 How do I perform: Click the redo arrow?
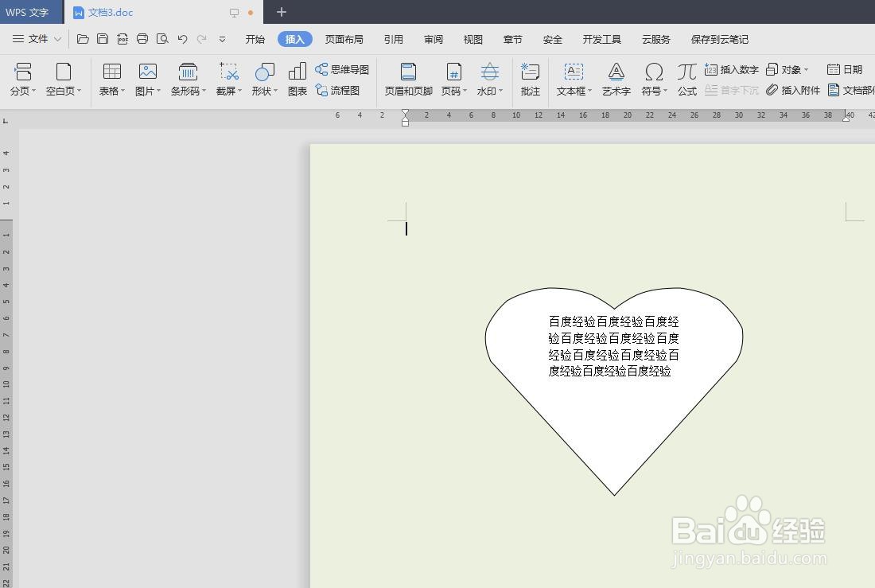click(202, 39)
